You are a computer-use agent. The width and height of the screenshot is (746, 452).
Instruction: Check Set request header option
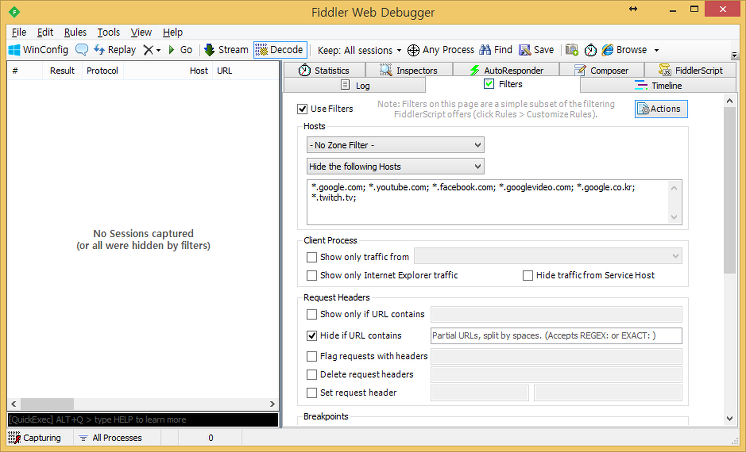click(x=312, y=393)
